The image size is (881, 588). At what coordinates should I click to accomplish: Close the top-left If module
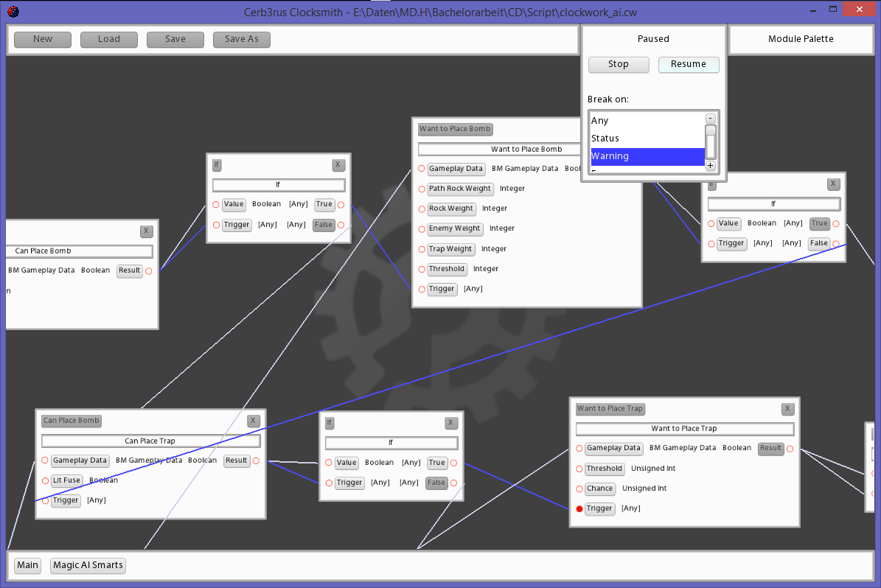pos(338,165)
